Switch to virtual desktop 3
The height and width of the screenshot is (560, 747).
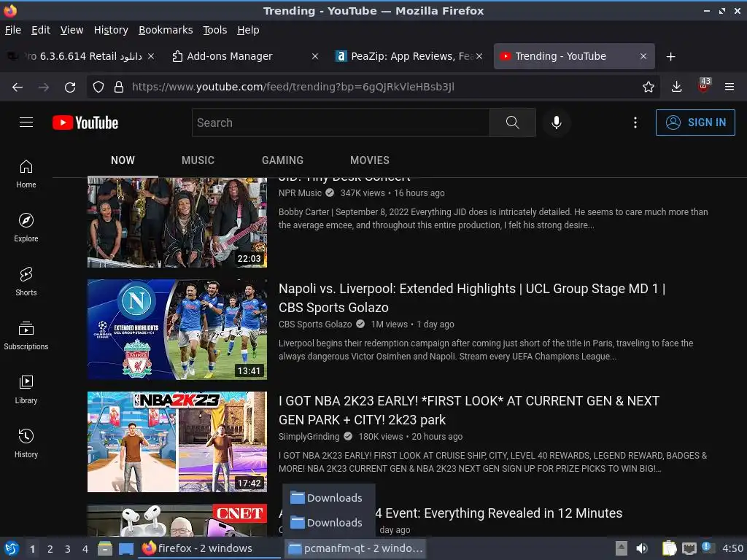click(x=68, y=549)
